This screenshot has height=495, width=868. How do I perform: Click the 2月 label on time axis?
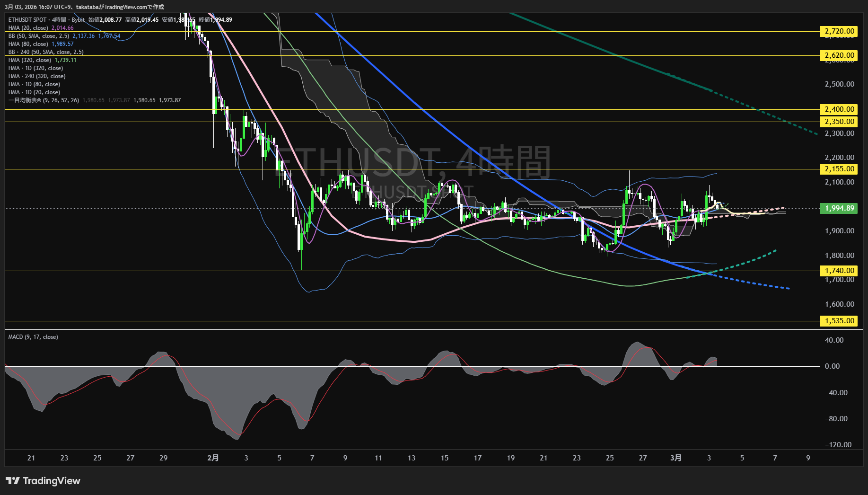[213, 458]
